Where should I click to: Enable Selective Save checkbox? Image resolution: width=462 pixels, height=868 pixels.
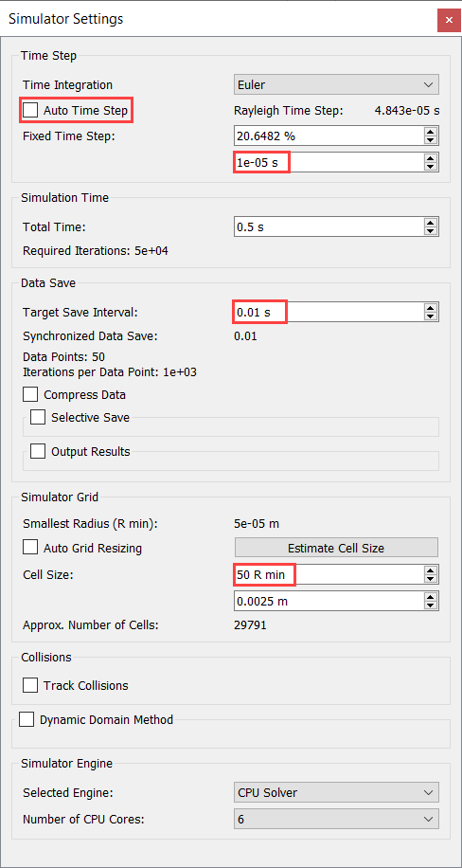tap(38, 417)
